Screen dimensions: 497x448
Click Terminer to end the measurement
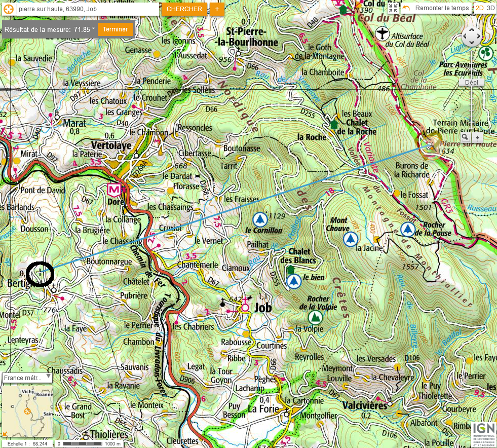pos(115,29)
